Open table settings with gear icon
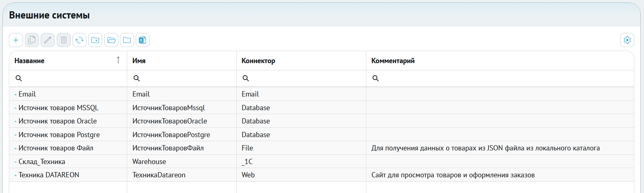The image size is (644, 193). (627, 40)
